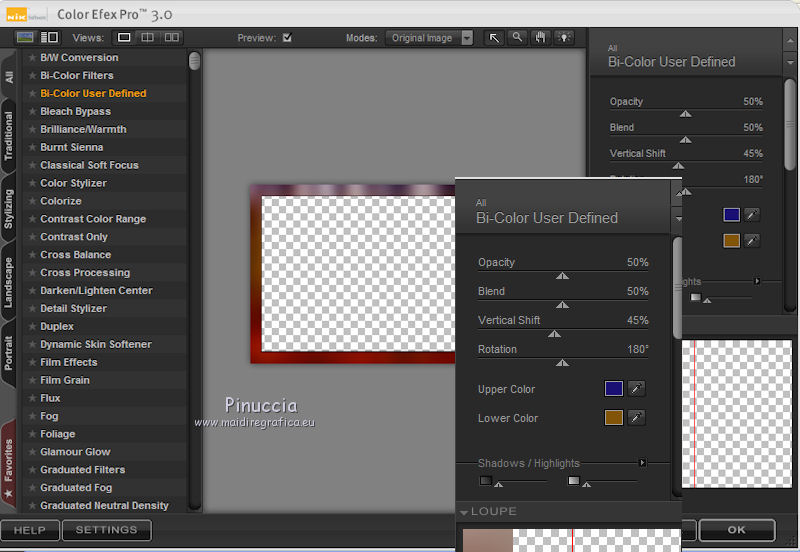The width and height of the screenshot is (800, 552).
Task: Click down arrow beside enlarged Bi-Color header
Action: point(679,218)
